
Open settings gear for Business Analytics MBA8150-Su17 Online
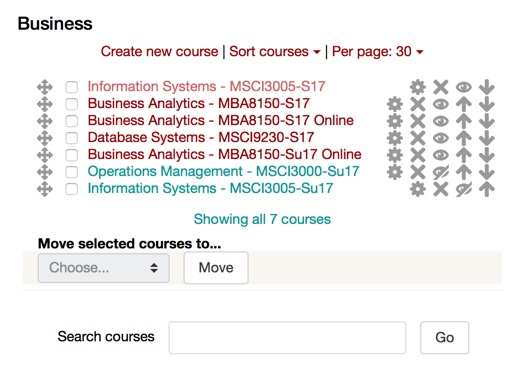point(395,155)
